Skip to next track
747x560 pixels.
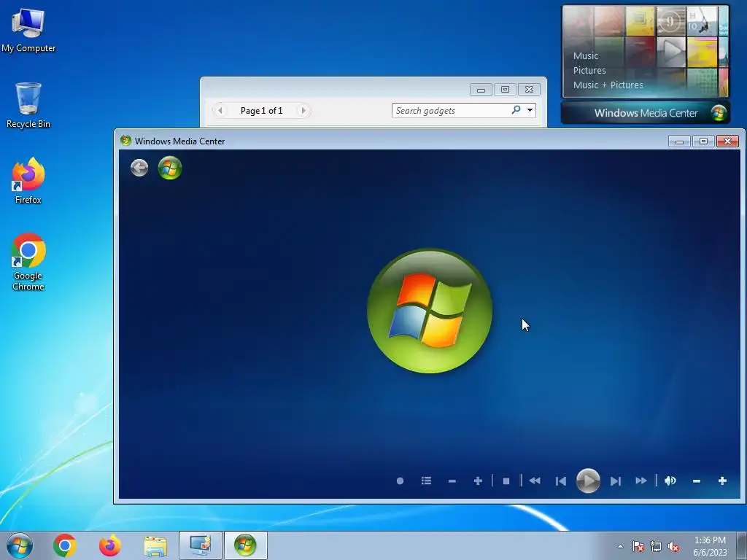coord(616,481)
